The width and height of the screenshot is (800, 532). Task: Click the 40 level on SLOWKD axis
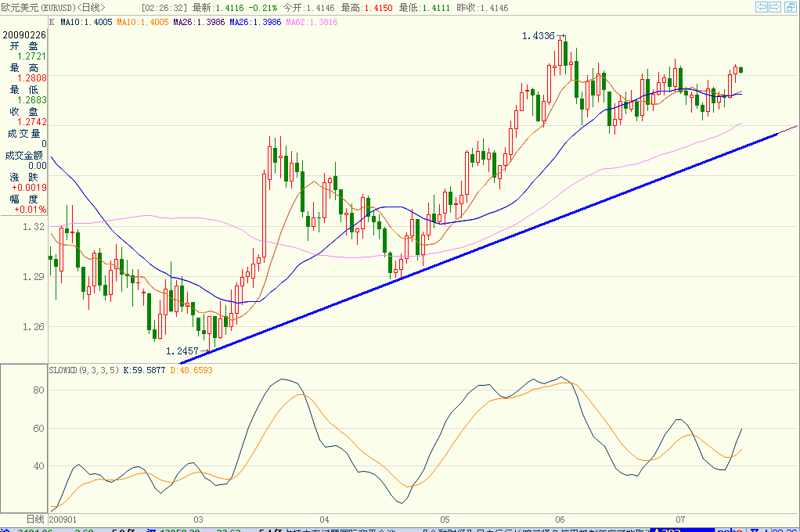pos(39,465)
